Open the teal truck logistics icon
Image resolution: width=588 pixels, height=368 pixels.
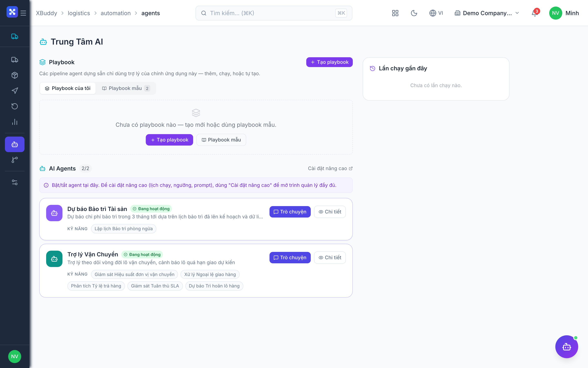pyautogui.click(x=14, y=37)
